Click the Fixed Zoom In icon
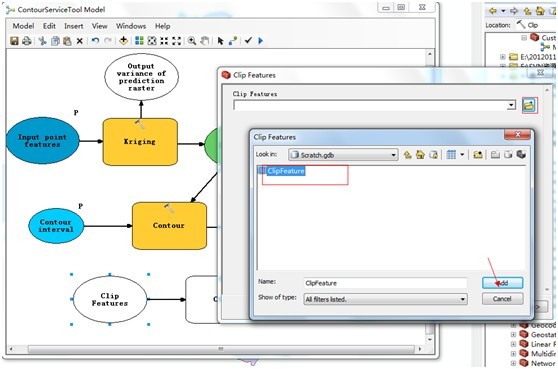 (164, 41)
